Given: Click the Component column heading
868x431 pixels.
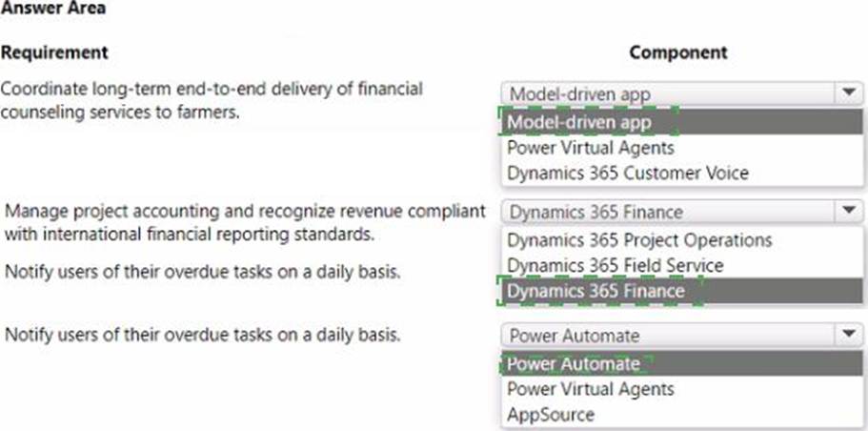Looking at the screenshot, I should [678, 52].
